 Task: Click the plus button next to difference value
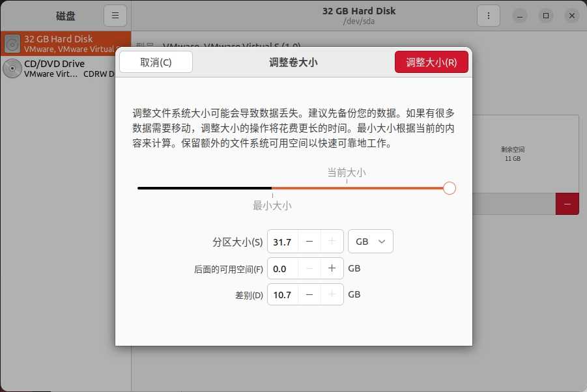pos(332,294)
